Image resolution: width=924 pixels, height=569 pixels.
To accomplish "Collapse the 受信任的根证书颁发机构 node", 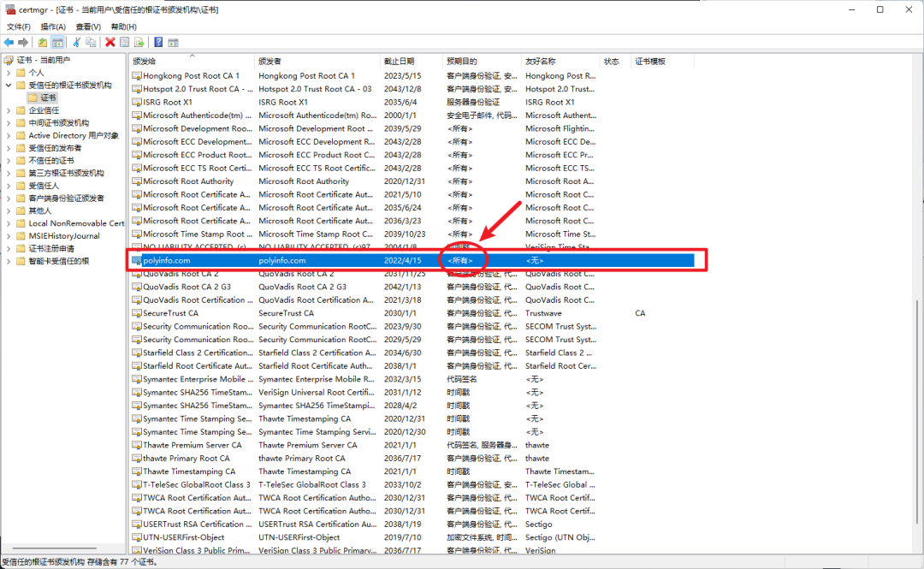I will [9, 85].
